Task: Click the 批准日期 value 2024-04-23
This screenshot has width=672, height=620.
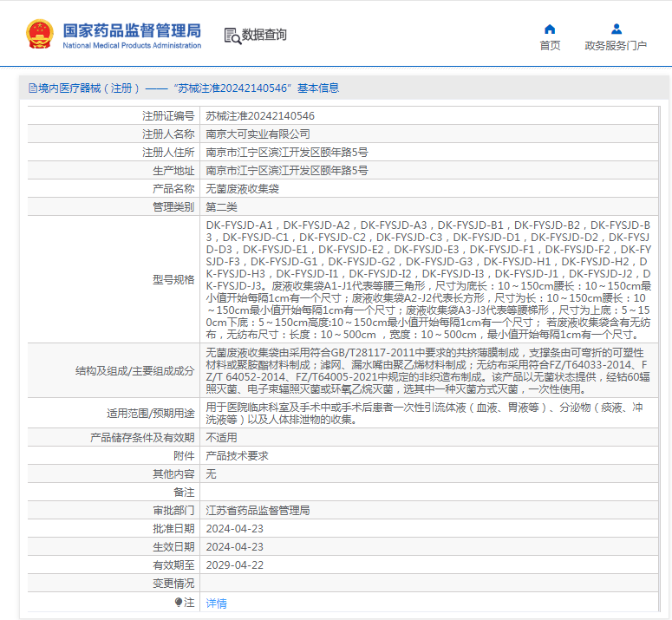Action: [x=234, y=529]
